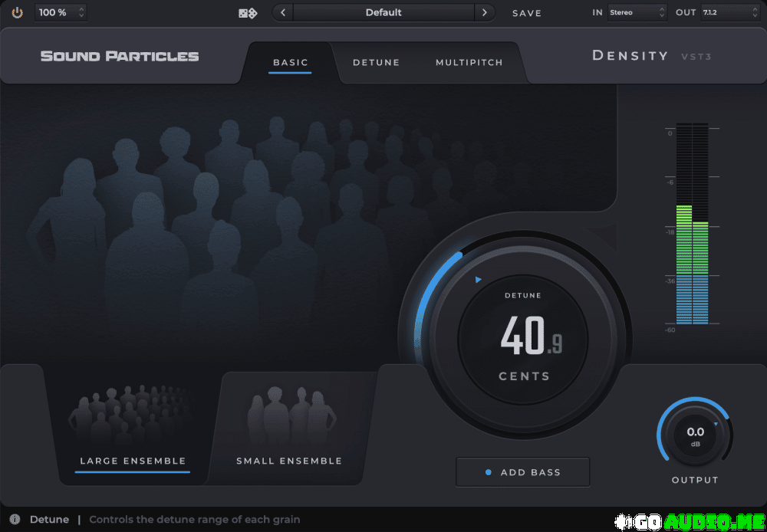The height and width of the screenshot is (532, 767).
Task: Click the randomize dice icon
Action: click(248, 13)
